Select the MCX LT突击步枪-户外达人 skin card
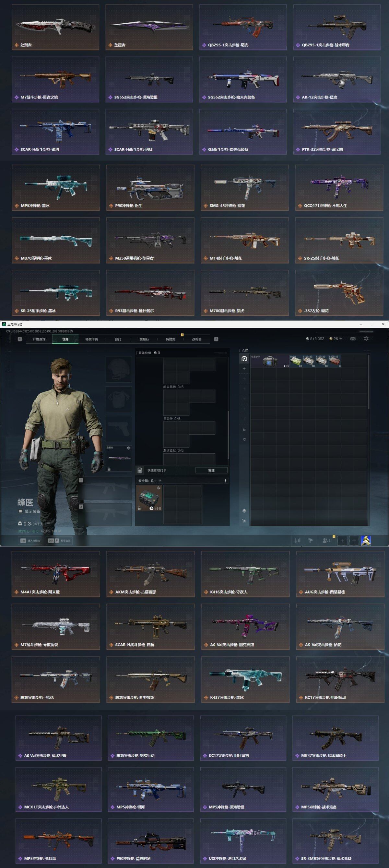The height and width of the screenshot is (868, 389). click(58, 790)
